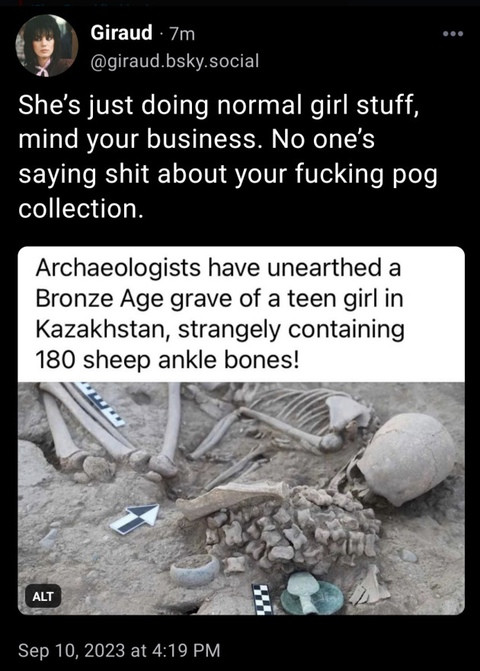This screenshot has width=480, height=671.
Task: Show the ALT text badge on image
Action: point(43,596)
